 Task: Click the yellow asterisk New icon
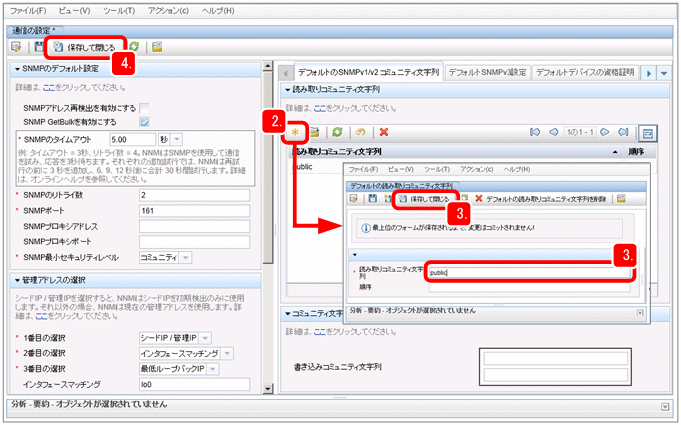pyautogui.click(x=295, y=132)
